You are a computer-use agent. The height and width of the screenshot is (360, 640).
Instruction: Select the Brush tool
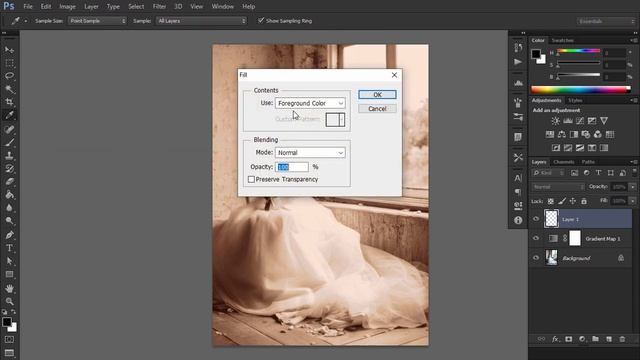(9, 142)
